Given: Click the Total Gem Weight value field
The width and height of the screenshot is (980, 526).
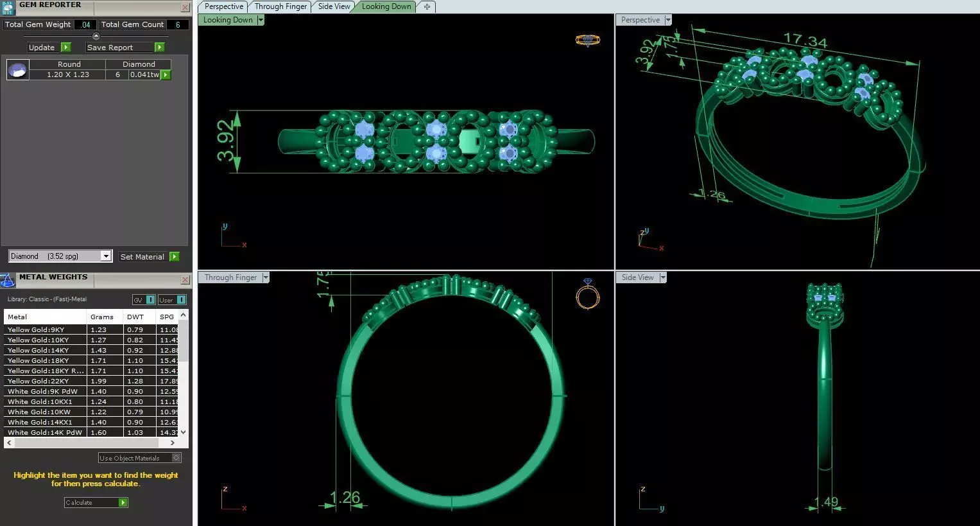Looking at the screenshot, I should pyautogui.click(x=85, y=24).
